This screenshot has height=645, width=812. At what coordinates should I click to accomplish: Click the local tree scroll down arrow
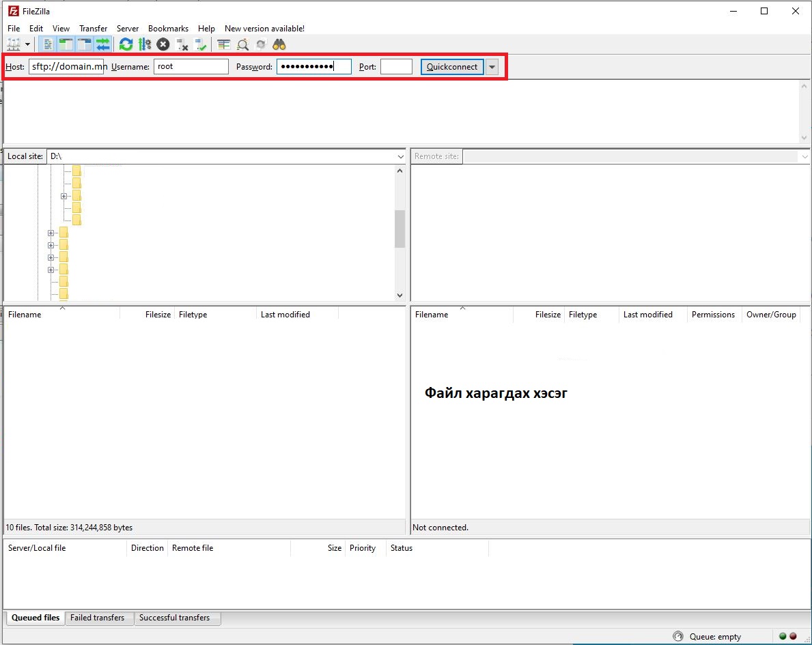tap(400, 295)
